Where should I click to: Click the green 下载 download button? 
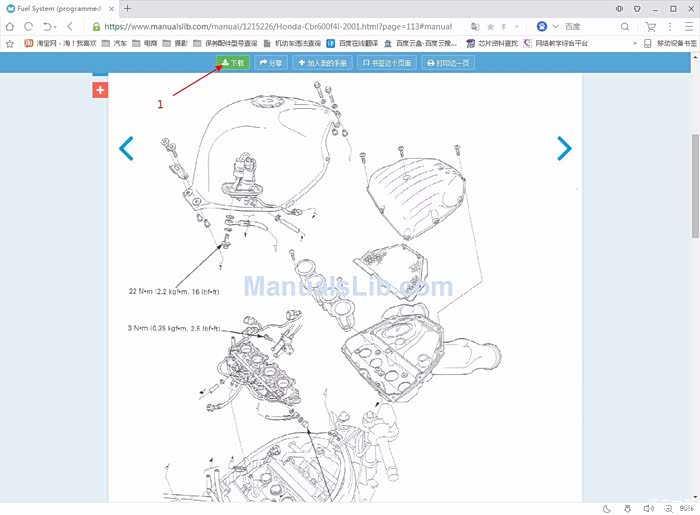[233, 63]
